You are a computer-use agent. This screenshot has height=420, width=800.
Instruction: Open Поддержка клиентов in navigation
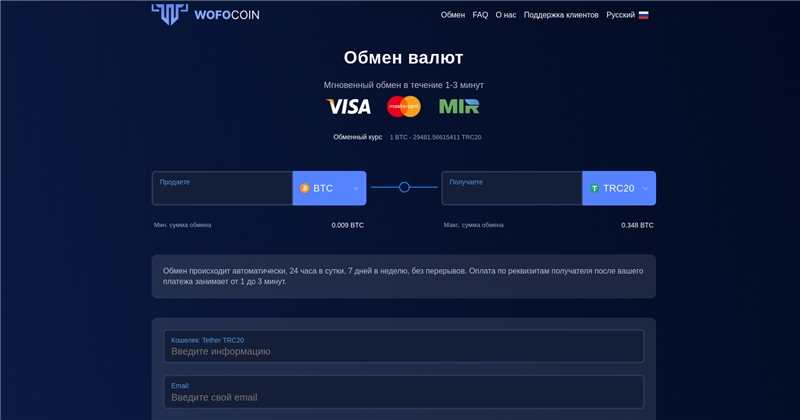561,15
